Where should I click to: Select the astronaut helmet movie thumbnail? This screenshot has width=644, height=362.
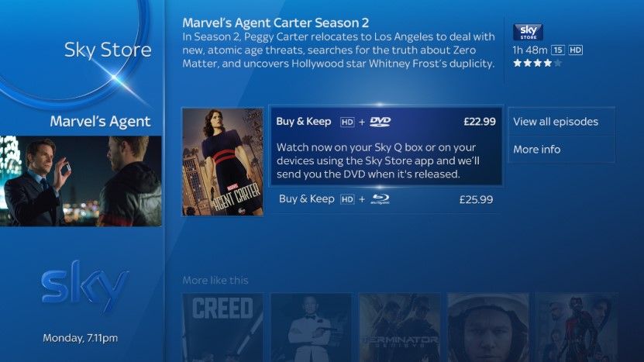(x=488, y=327)
